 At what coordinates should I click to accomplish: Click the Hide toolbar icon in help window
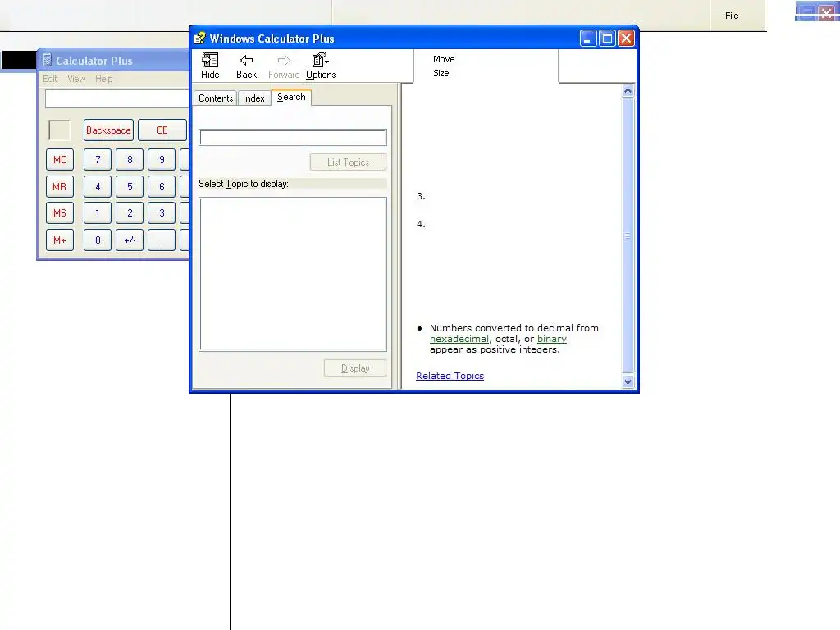[x=210, y=66]
